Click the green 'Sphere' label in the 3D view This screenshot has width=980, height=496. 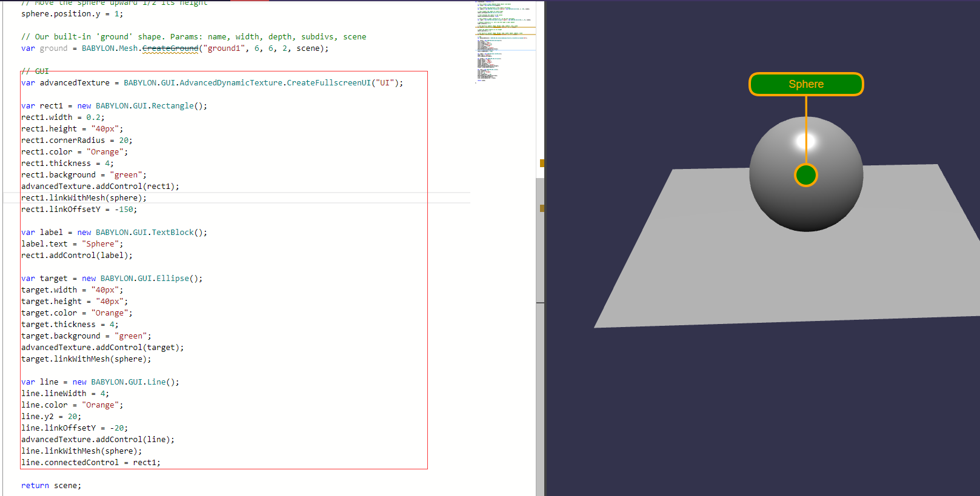pyautogui.click(x=806, y=84)
